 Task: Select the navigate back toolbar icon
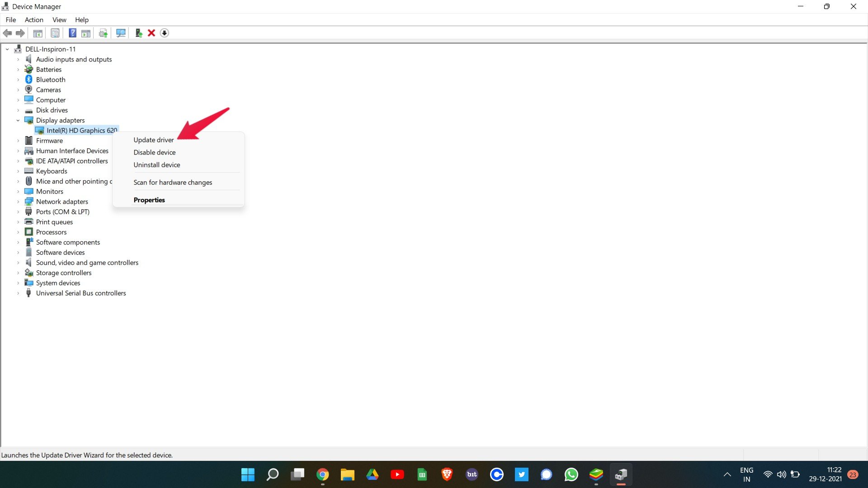[8, 32]
